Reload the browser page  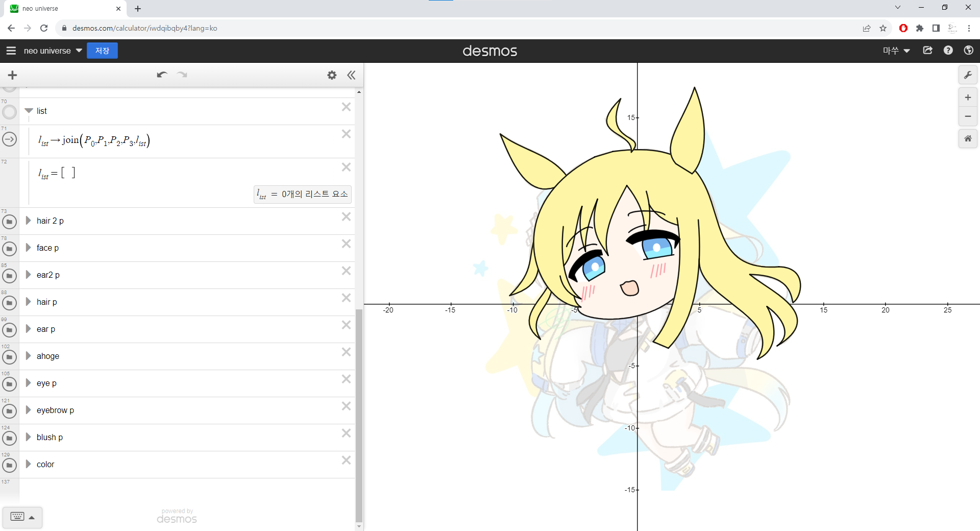(44, 28)
